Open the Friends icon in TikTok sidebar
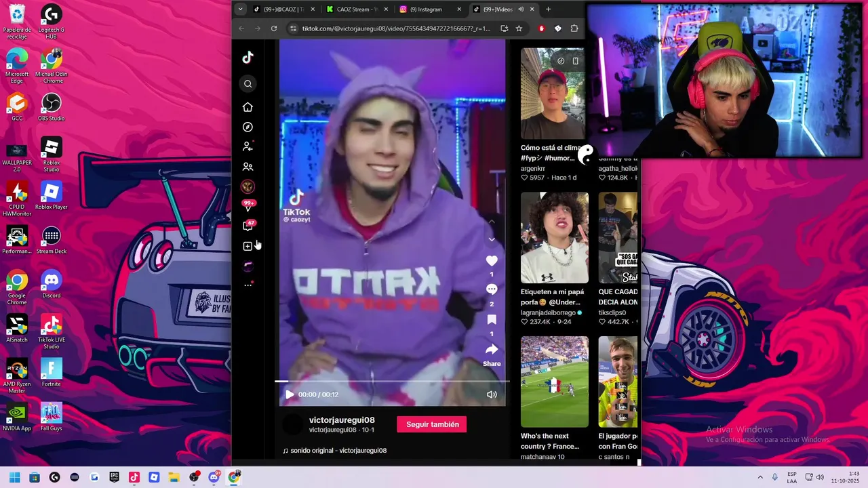 click(x=248, y=167)
